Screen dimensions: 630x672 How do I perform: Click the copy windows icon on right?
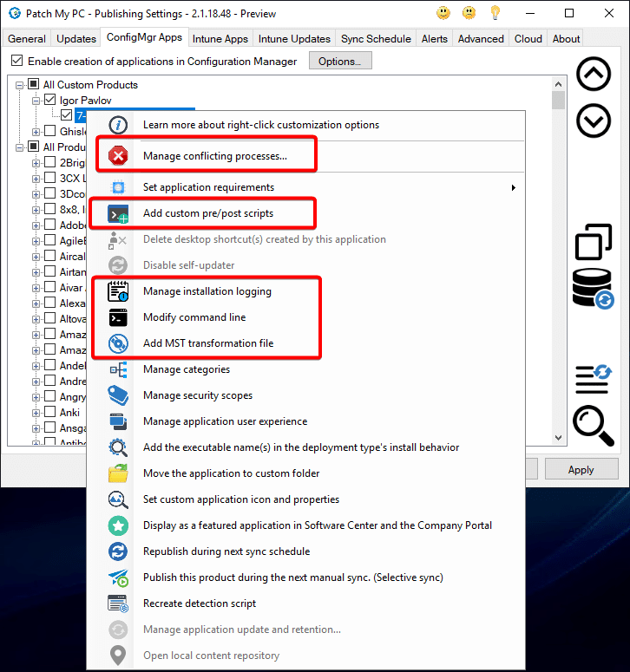[x=594, y=242]
